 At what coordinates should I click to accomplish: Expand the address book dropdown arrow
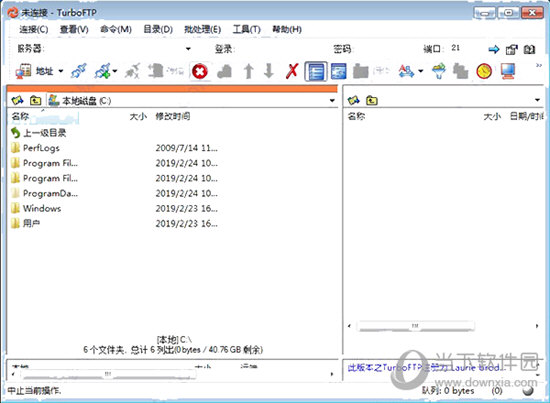point(61,71)
